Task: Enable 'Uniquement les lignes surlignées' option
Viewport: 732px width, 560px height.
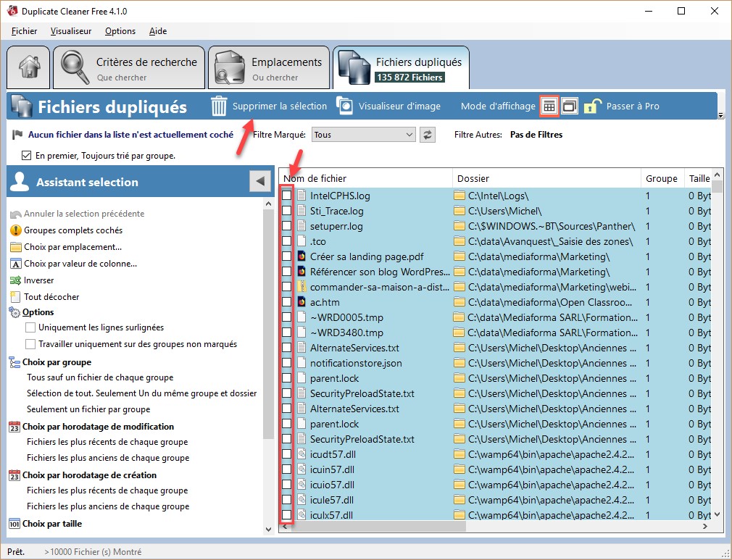Action: click(x=30, y=327)
